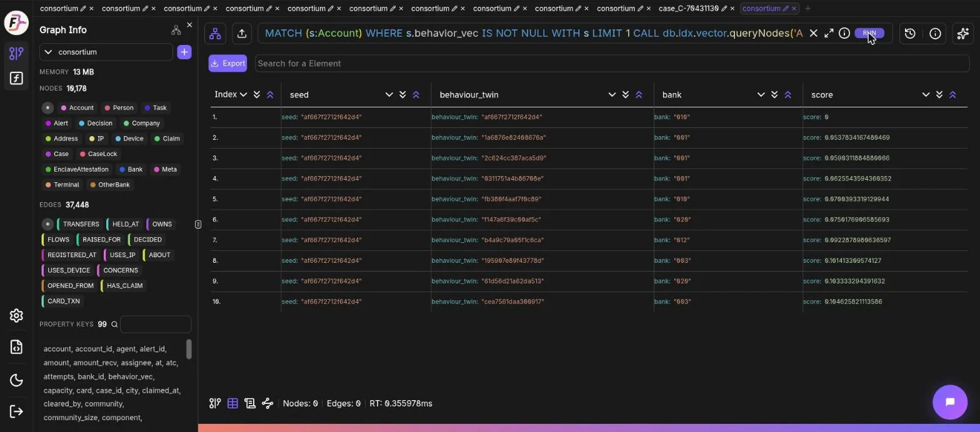This screenshot has height=432, width=980.
Task: Create a new graph with plus button
Action: click(x=184, y=52)
